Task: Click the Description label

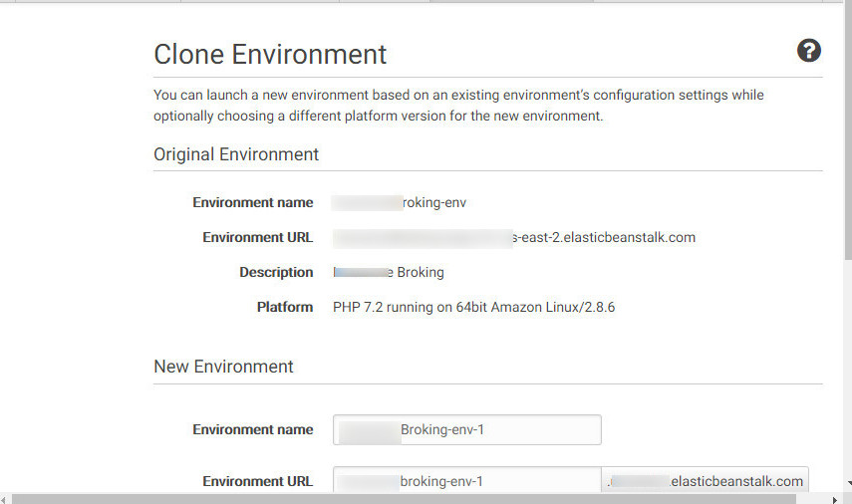Action: point(276,272)
